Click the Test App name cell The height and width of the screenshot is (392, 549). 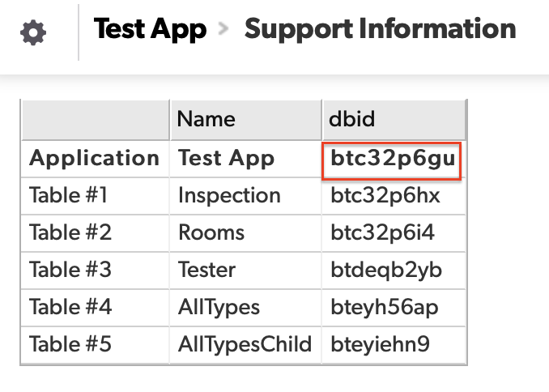pos(227,159)
